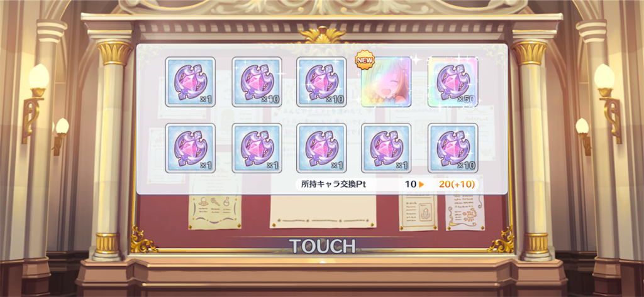Image resolution: width=644 pixels, height=297 pixels.
Task: Select the first bottom-row x1 memory piece
Action: (x=190, y=148)
